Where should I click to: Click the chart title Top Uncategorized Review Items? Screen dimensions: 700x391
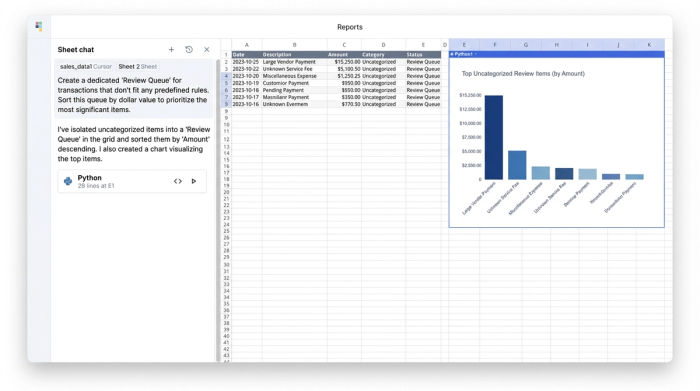tap(523, 74)
